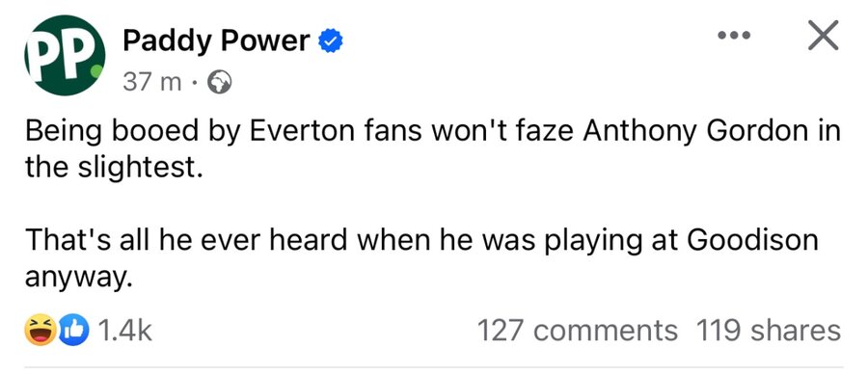Open the Paddy Power page name link
Viewport: 868px width, 375px height.
tap(216, 41)
